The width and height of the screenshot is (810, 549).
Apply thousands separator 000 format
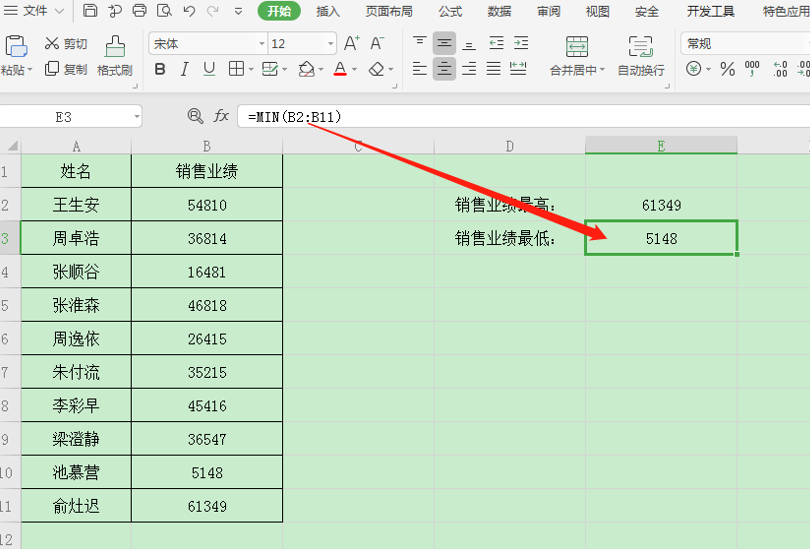pyautogui.click(x=752, y=69)
